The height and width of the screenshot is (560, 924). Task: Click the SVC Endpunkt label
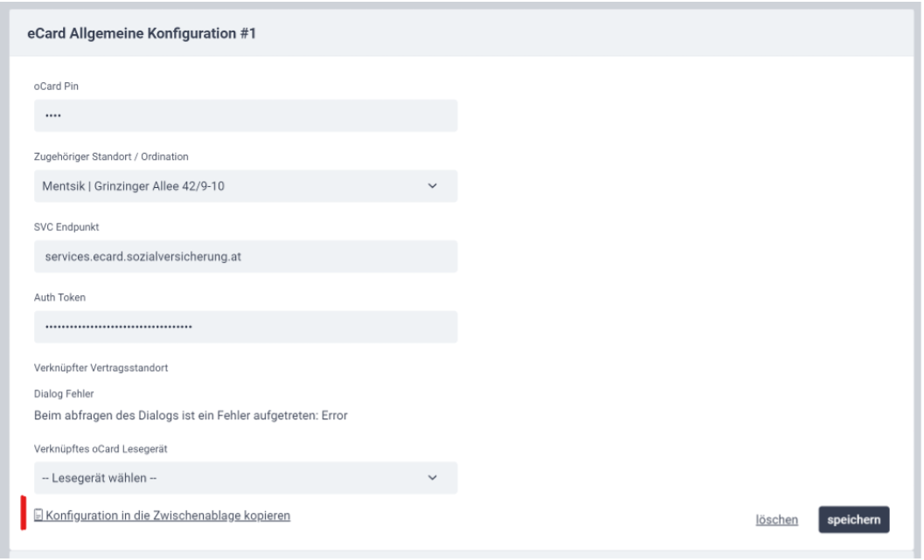[66, 227]
